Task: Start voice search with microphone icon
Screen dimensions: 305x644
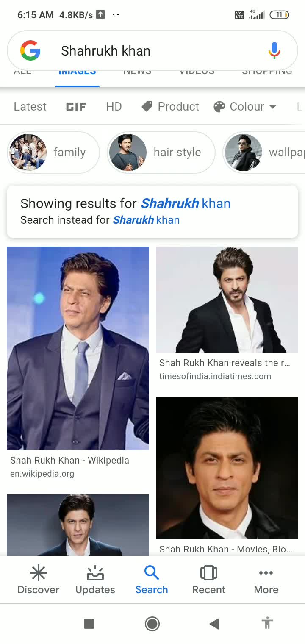Action: pyautogui.click(x=274, y=51)
